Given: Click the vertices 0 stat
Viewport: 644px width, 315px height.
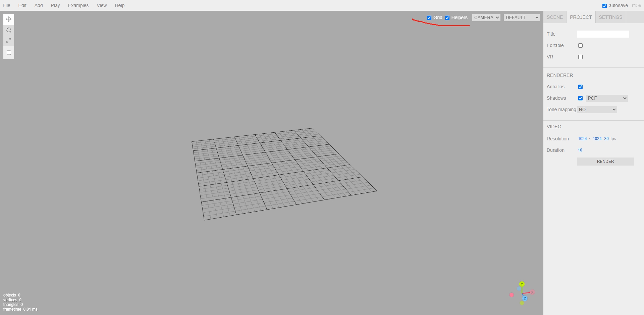Looking at the screenshot, I should click(x=12, y=300).
